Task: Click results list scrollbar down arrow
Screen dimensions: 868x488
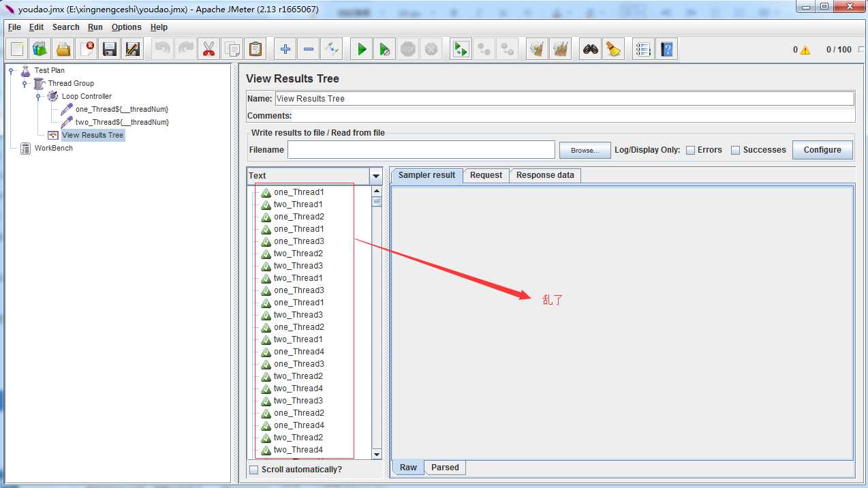Action: click(377, 455)
